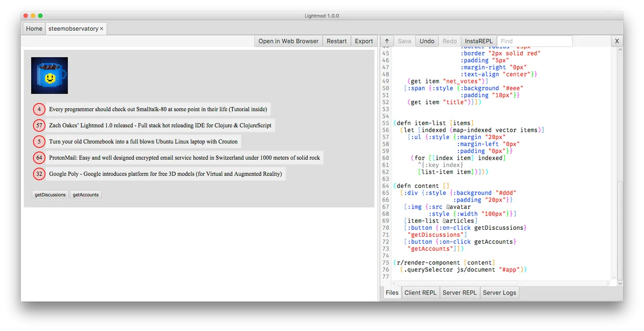
Task: Close the steemobservatory tab with its x
Action: (x=102, y=29)
